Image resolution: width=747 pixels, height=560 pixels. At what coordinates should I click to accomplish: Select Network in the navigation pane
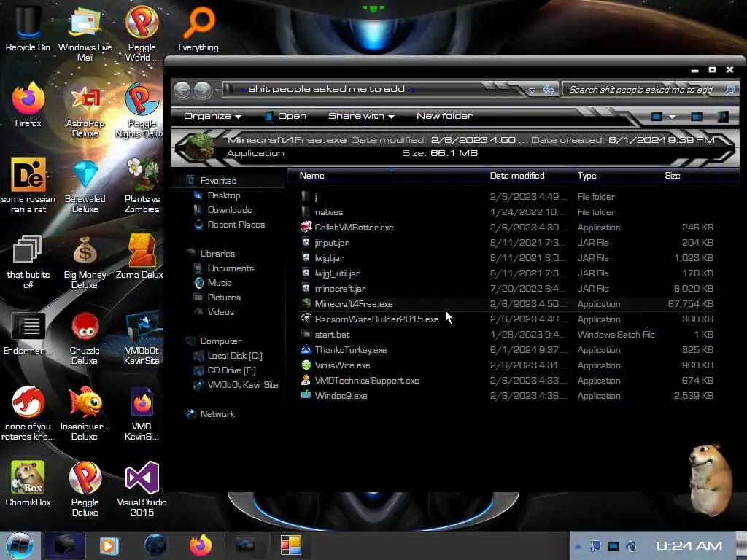pyautogui.click(x=217, y=414)
